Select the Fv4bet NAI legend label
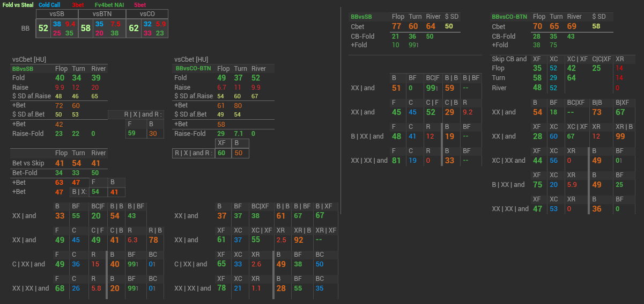This screenshot has height=304, width=644. [x=109, y=5]
